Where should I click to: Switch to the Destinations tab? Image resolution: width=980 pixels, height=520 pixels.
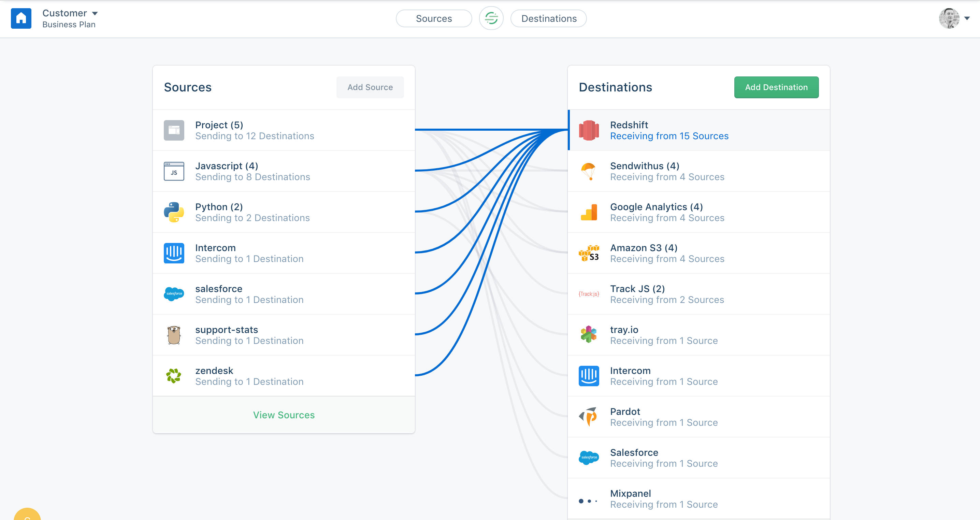[548, 18]
